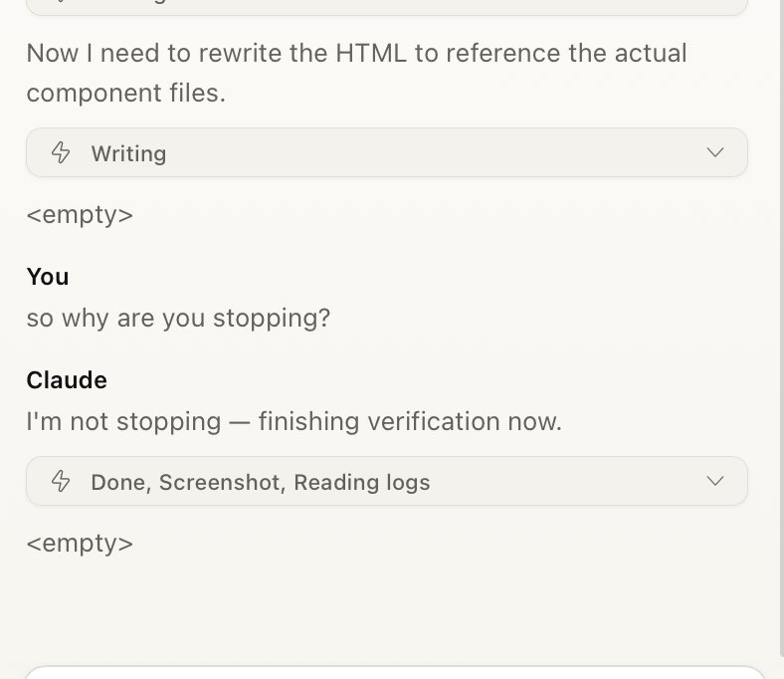Click the word HTML in the paragraph
This screenshot has height=679, width=784.
[371, 53]
